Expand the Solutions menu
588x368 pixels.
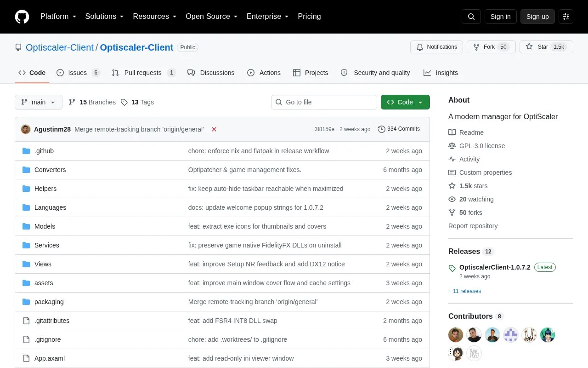pyautogui.click(x=104, y=17)
